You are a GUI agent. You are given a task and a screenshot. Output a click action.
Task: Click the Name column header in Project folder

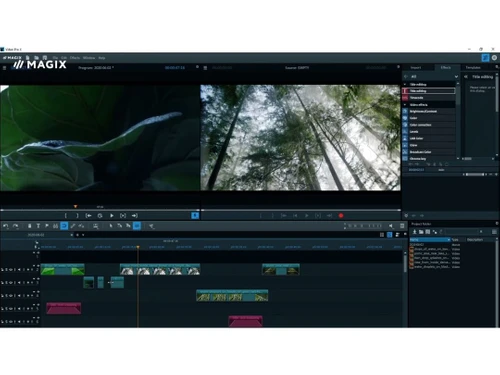click(430, 240)
